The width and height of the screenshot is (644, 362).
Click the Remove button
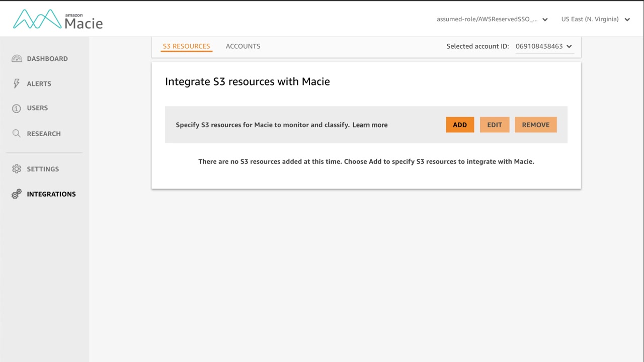pos(536,125)
